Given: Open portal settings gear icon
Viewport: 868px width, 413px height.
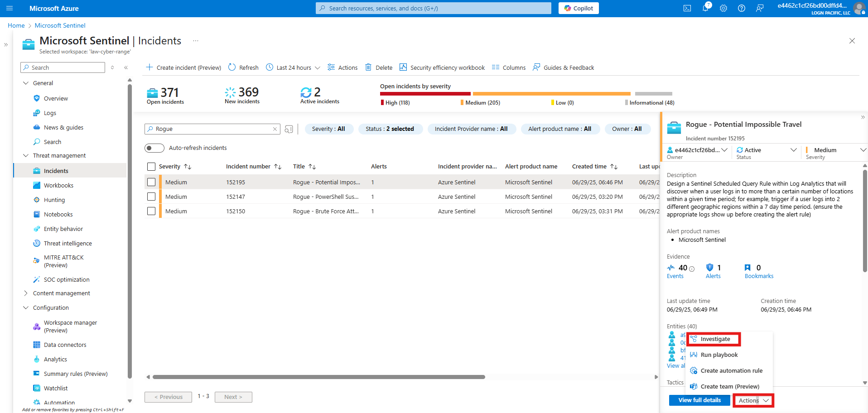Looking at the screenshot, I should pos(723,8).
